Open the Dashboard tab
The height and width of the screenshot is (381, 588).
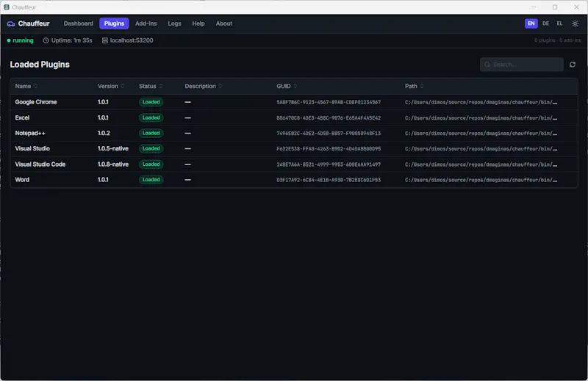pos(79,23)
